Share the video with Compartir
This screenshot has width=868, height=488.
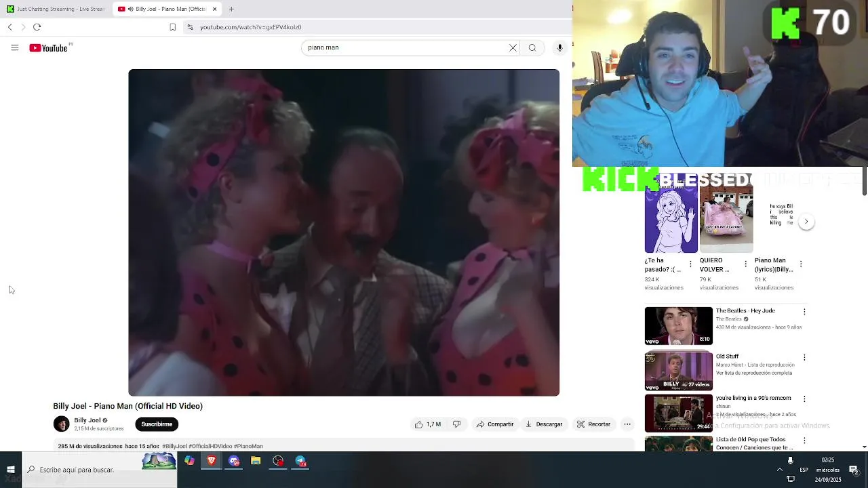(495, 424)
